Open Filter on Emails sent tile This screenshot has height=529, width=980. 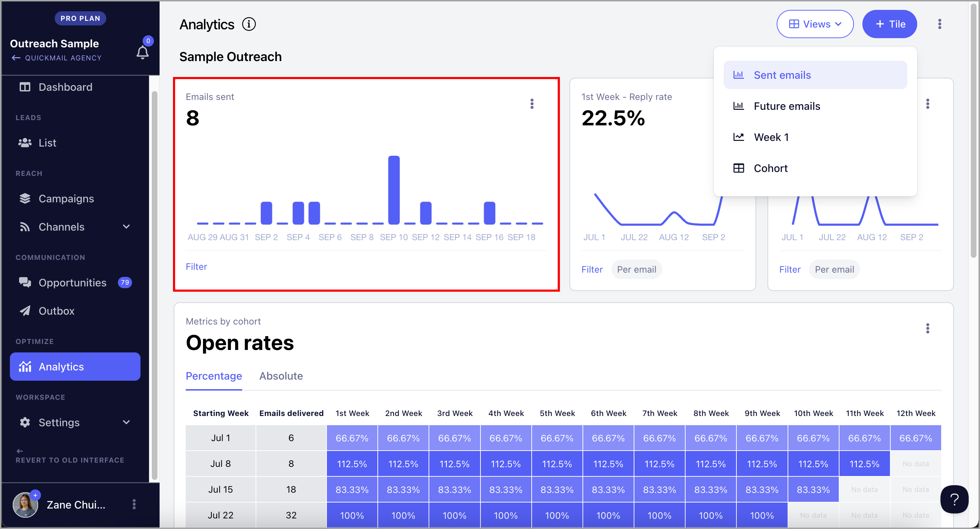(x=196, y=267)
